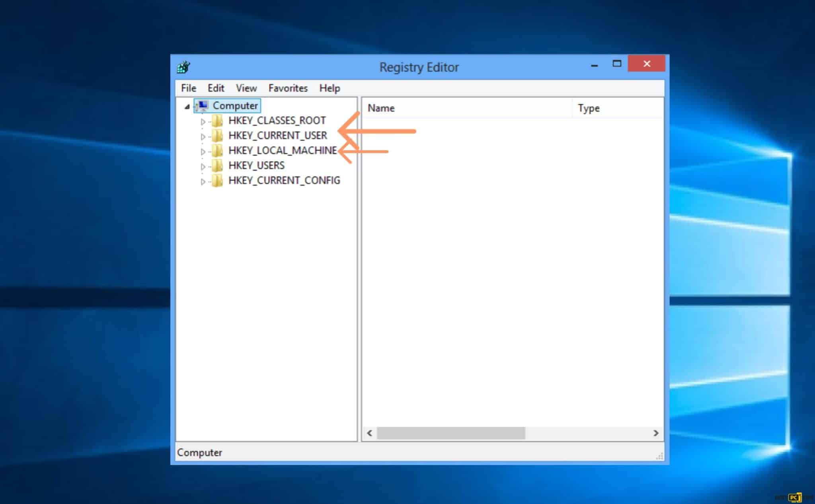Select the HKEY_CURRENT_USER label
The height and width of the screenshot is (504, 815).
pos(278,136)
